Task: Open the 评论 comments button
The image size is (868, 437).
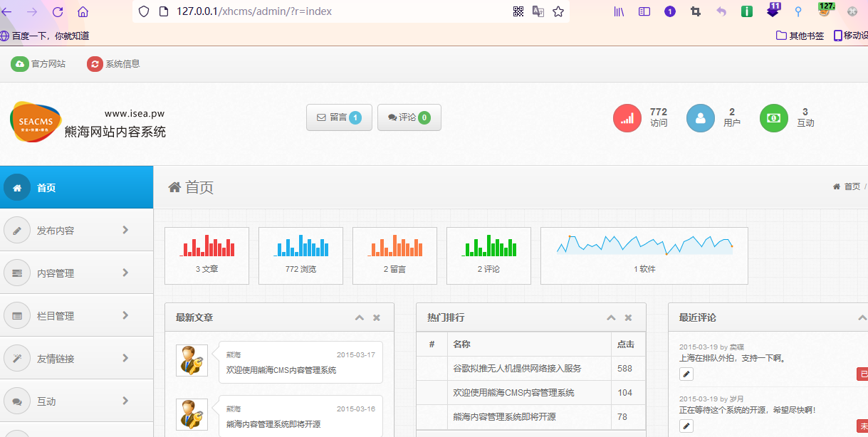Action: [x=409, y=117]
